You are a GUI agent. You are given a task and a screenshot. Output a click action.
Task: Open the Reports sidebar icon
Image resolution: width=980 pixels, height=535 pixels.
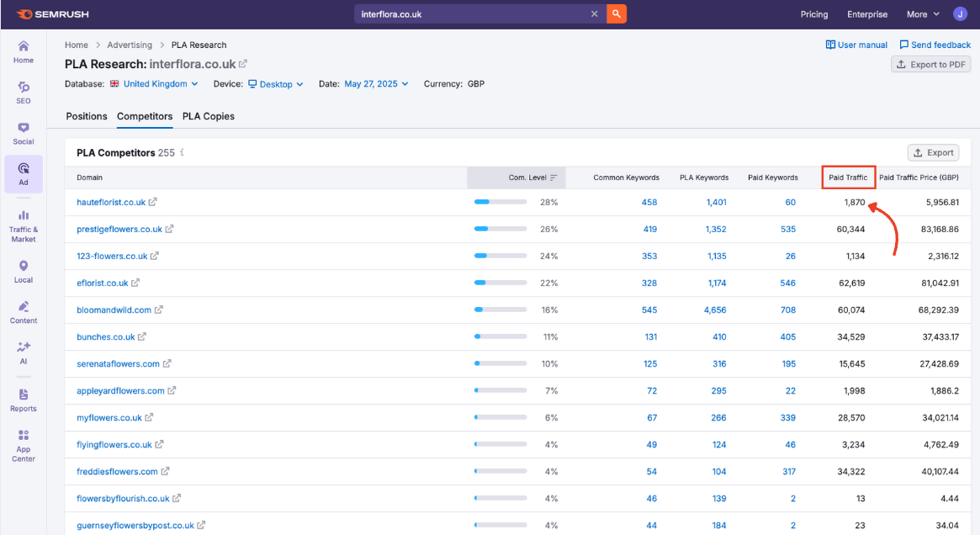[x=24, y=400]
